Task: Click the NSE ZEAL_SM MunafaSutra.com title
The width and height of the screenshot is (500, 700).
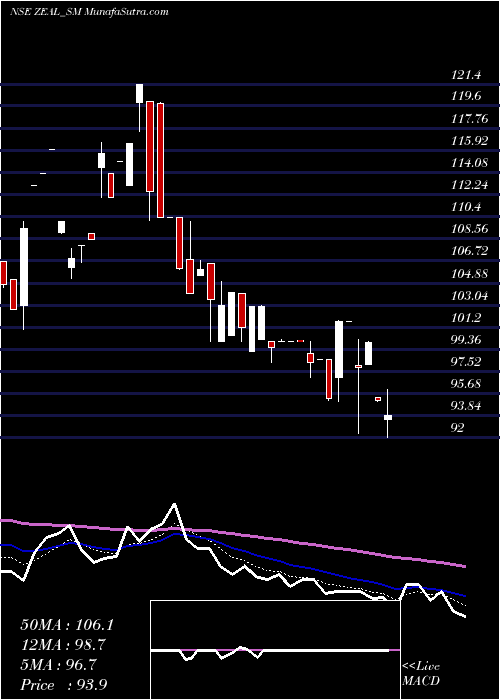Action: (x=89, y=12)
